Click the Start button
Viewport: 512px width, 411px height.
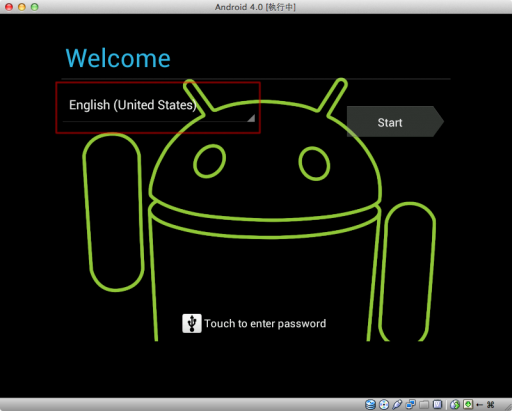coord(395,122)
